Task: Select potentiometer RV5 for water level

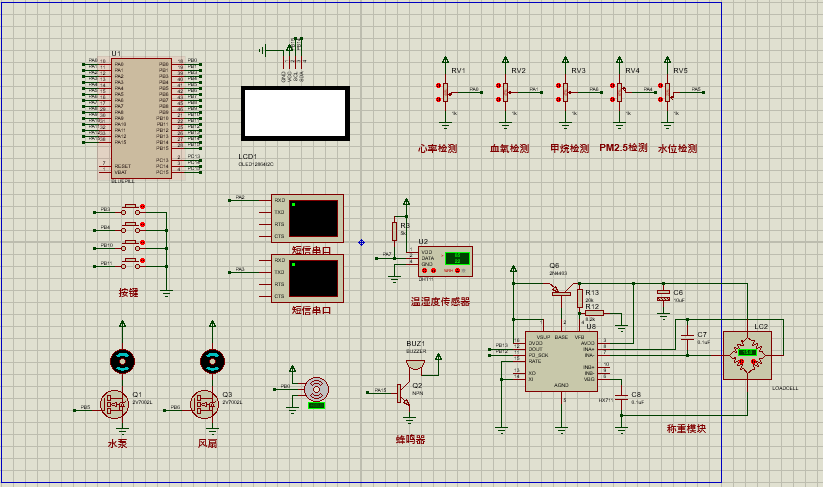Action: click(667, 92)
